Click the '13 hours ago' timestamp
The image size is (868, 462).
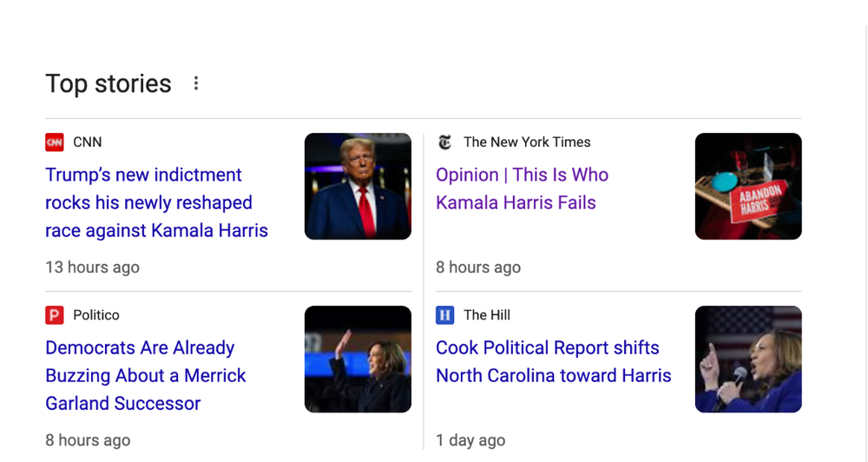92,267
